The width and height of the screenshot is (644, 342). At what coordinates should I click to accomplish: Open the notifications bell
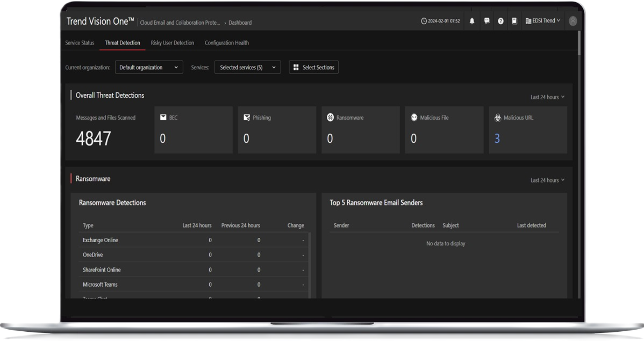click(x=472, y=21)
